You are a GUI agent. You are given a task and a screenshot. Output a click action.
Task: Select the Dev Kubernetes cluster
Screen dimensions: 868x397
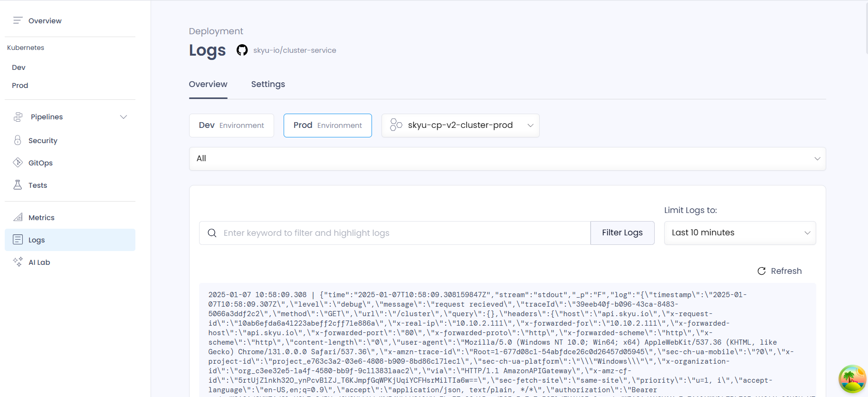tap(19, 68)
